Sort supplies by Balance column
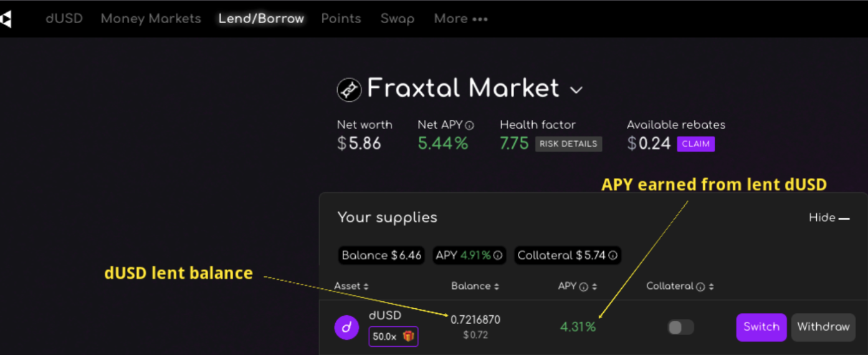 pyautogui.click(x=474, y=286)
